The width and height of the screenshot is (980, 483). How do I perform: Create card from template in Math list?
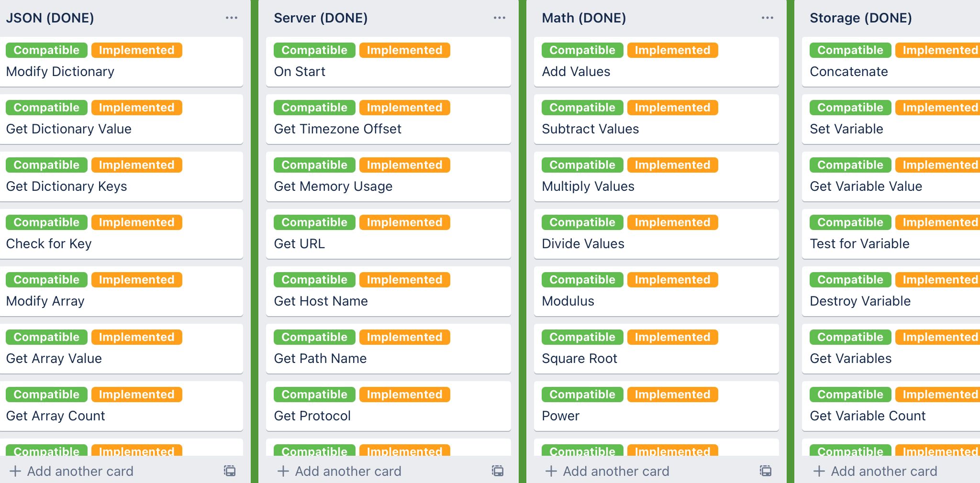(766, 471)
